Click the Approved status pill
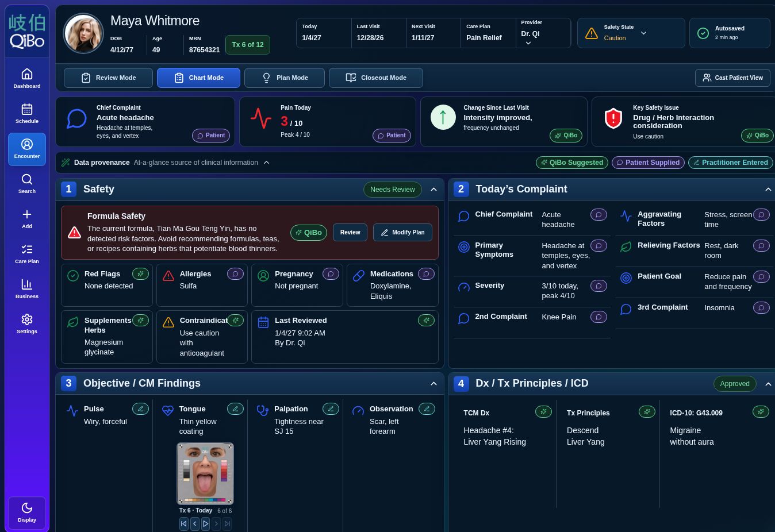The width and height of the screenshot is (775, 532). [x=735, y=383]
